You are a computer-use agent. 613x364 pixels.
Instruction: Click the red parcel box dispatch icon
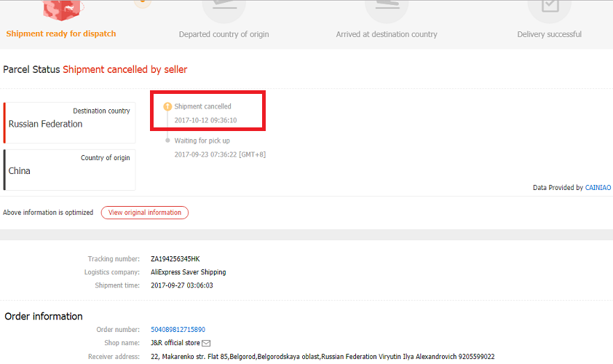(x=61, y=9)
